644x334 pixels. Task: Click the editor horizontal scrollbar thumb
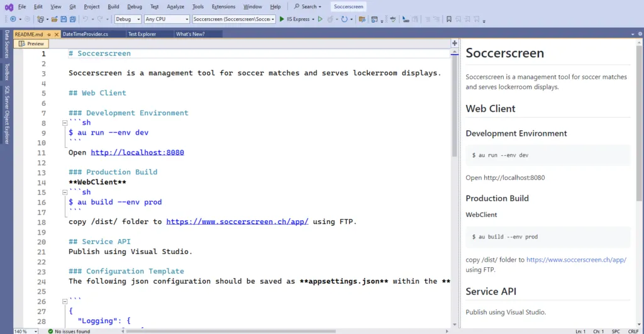tap(231, 331)
